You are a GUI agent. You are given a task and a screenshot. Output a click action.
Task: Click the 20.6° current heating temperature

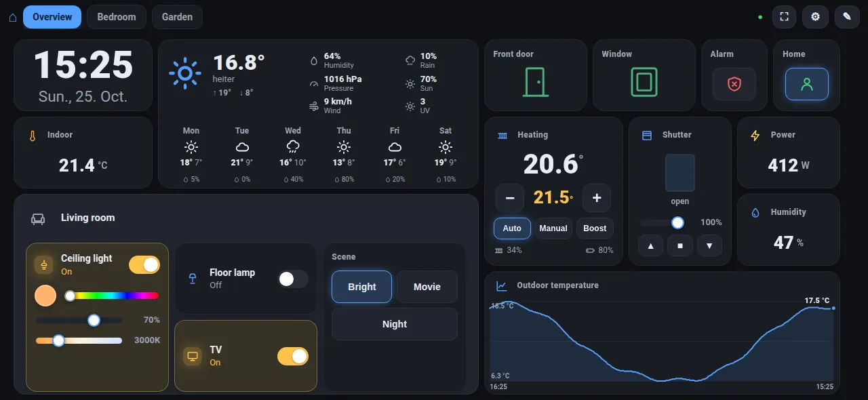[x=553, y=164]
